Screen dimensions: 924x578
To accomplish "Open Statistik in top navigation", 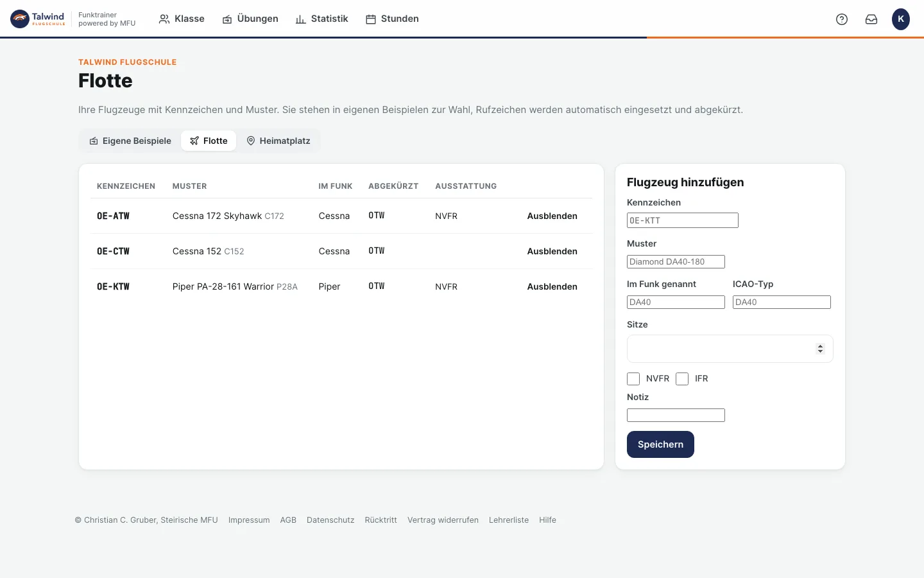I will (x=321, y=19).
